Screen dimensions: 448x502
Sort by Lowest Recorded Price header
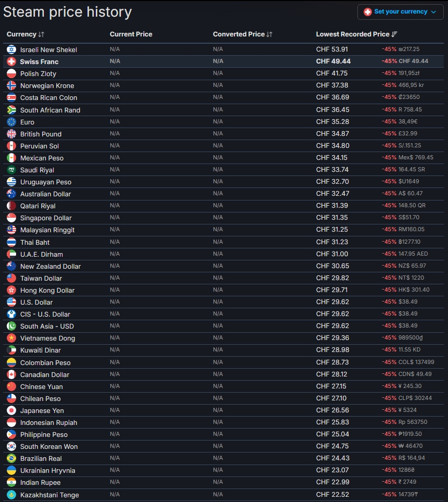click(356, 34)
